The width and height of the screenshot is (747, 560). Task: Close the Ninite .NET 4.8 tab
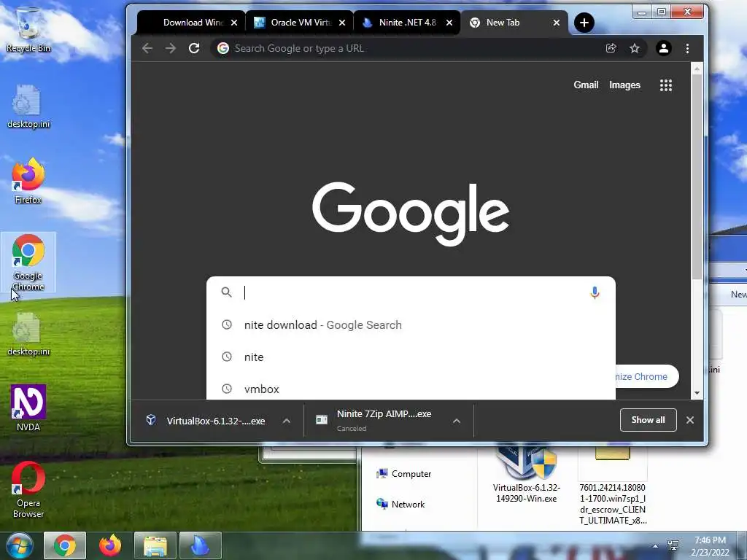[x=449, y=23]
